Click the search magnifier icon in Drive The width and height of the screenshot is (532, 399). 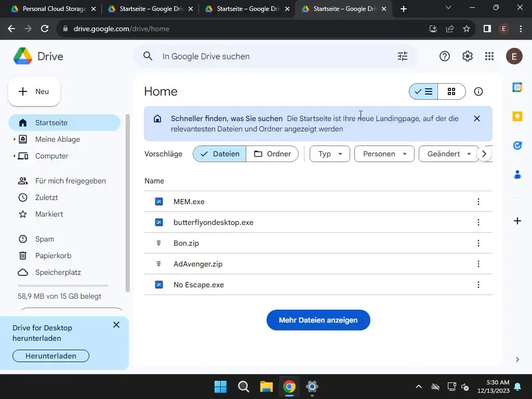point(148,56)
